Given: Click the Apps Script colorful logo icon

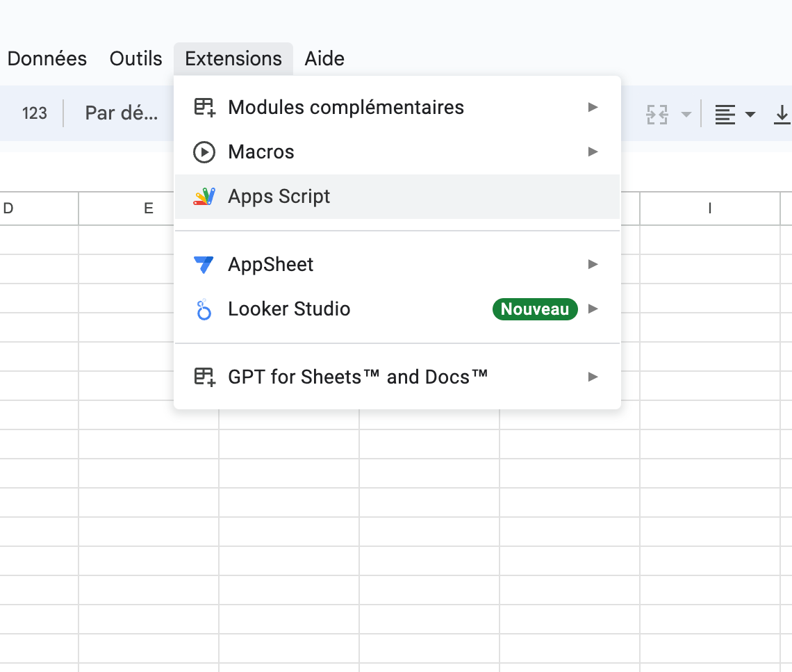Looking at the screenshot, I should 204,197.
